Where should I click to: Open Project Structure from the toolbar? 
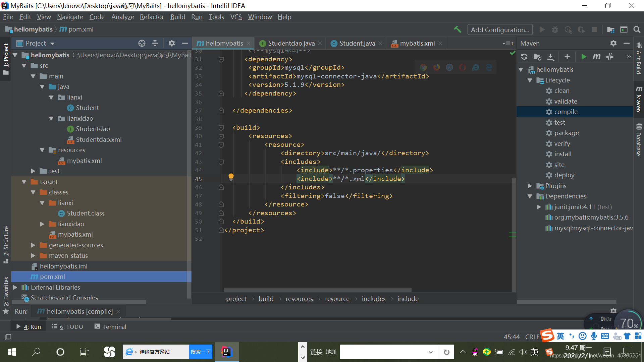point(611,29)
